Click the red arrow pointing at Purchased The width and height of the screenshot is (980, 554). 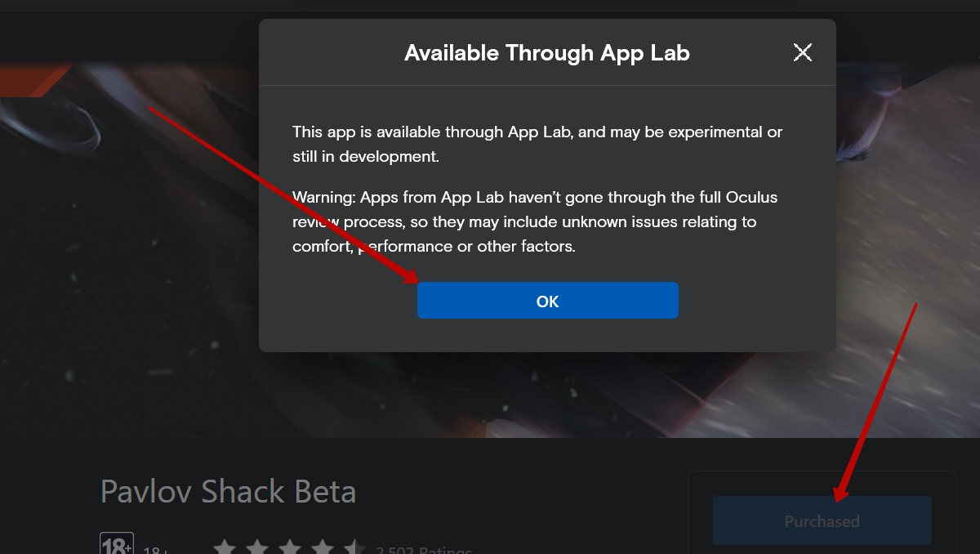(875, 401)
